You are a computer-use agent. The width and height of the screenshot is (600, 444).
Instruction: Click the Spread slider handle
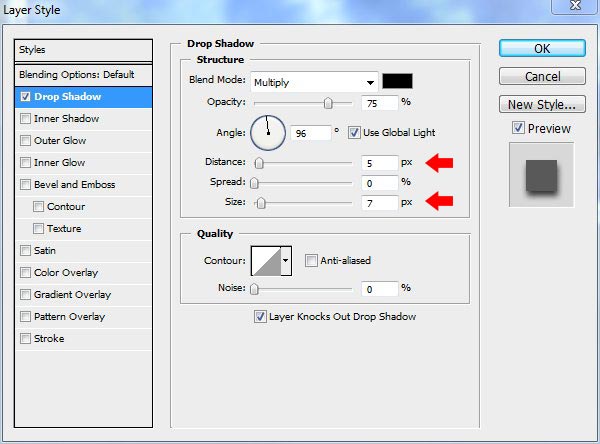coord(254,183)
